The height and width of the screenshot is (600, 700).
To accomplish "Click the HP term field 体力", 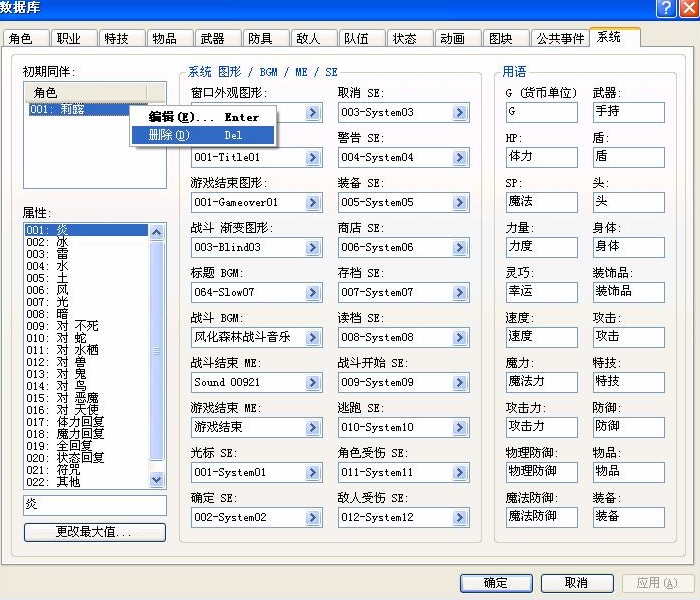I will [542, 157].
